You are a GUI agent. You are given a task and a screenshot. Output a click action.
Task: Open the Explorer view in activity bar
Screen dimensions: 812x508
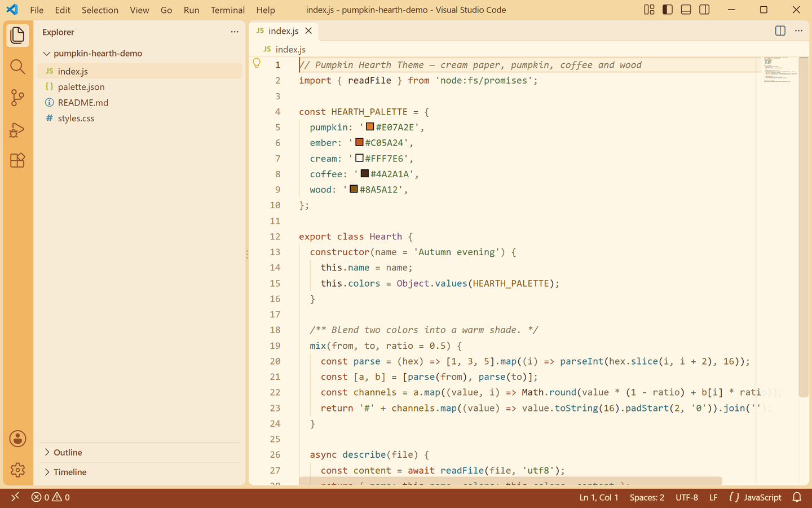(17, 35)
